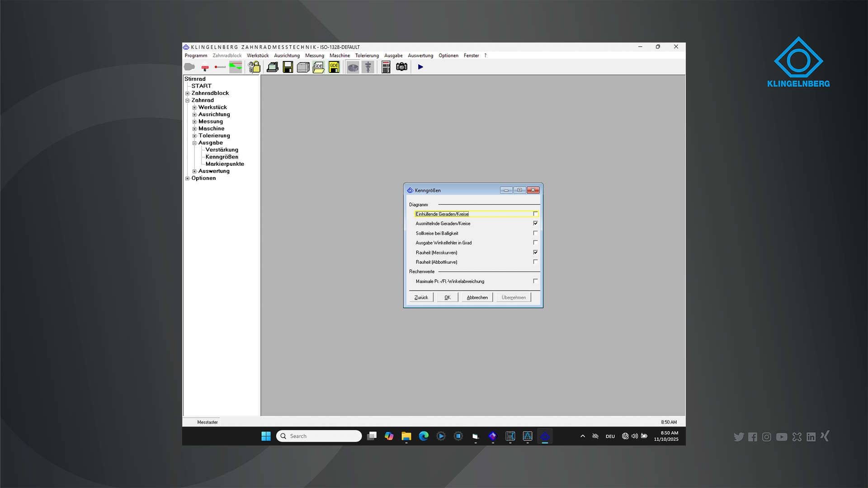Open the calculator toolbar icon
Screen dimensions: 868x488
pyautogui.click(x=386, y=67)
